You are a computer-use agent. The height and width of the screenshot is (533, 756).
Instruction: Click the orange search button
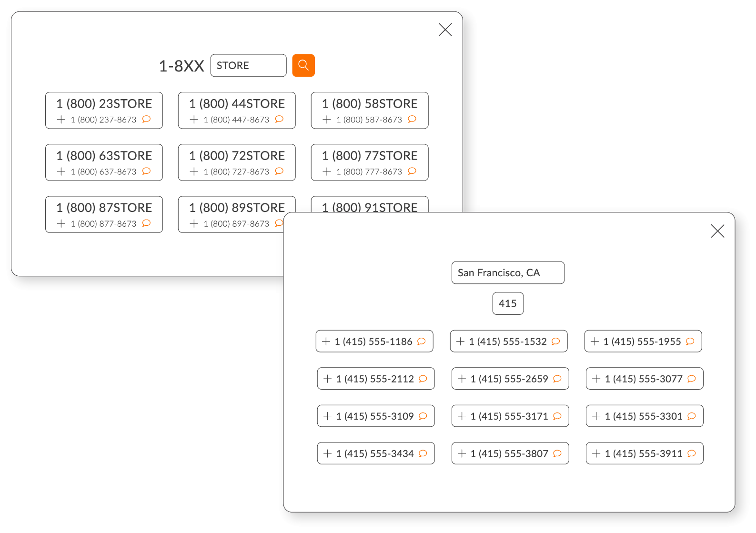tap(303, 65)
